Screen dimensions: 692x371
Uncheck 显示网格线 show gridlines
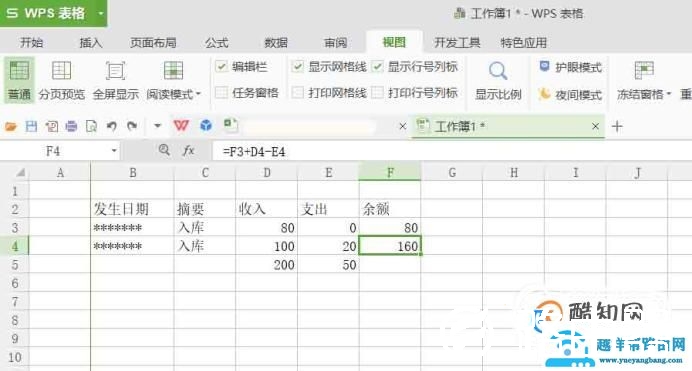pyautogui.click(x=298, y=67)
